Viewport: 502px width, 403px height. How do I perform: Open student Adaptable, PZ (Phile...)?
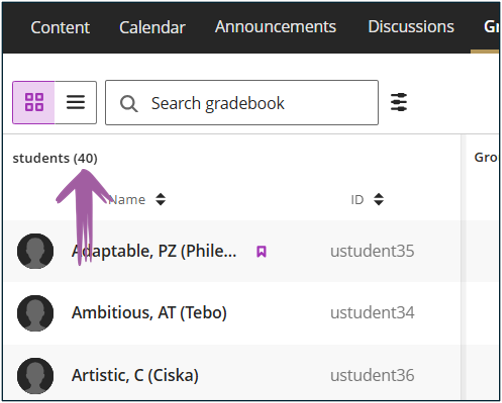point(154,251)
